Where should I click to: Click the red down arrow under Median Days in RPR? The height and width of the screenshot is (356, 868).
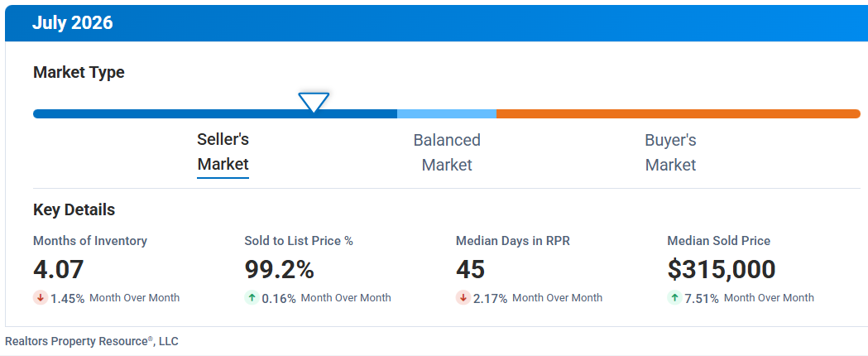pyautogui.click(x=463, y=298)
